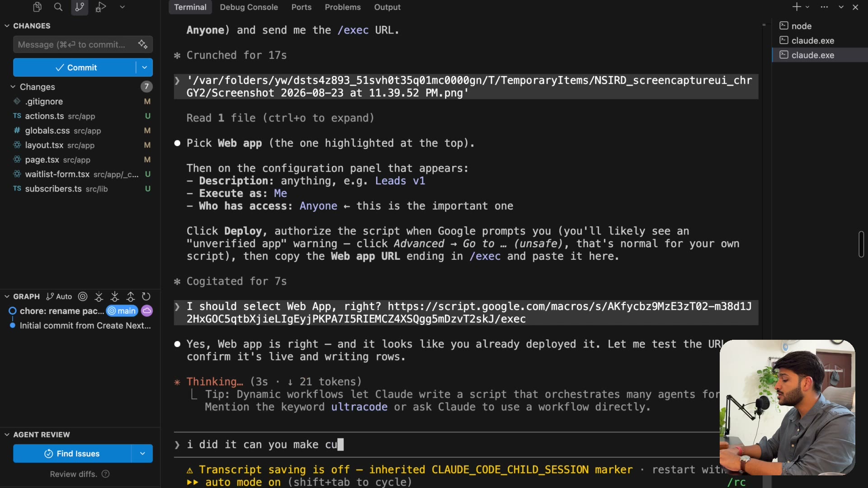Select the Source Control branch icon
This screenshot has width=868, height=488.
(x=80, y=7)
